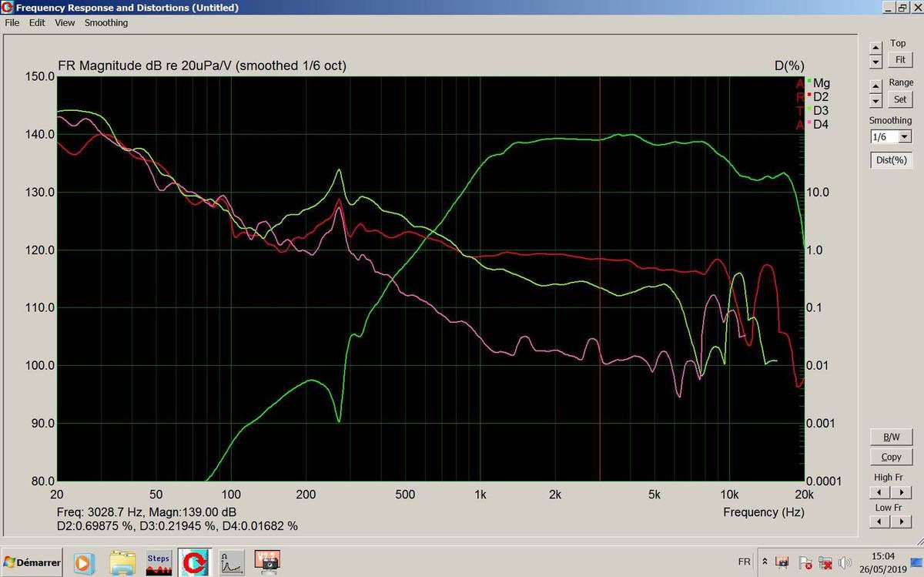This screenshot has height=577, width=924.
Task: Click the Freq 3028.7 Hz readout
Action: (x=146, y=512)
